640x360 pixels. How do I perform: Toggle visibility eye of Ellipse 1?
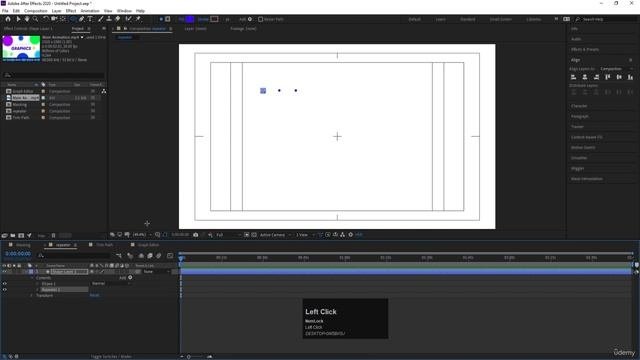pyautogui.click(x=4, y=284)
